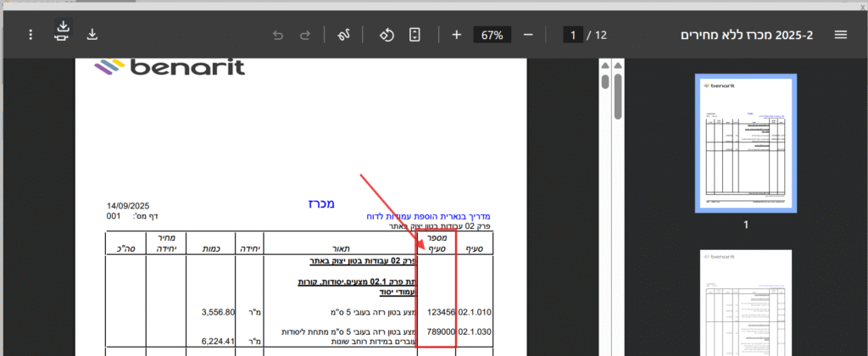
Task: Click the page number input field
Action: (573, 35)
